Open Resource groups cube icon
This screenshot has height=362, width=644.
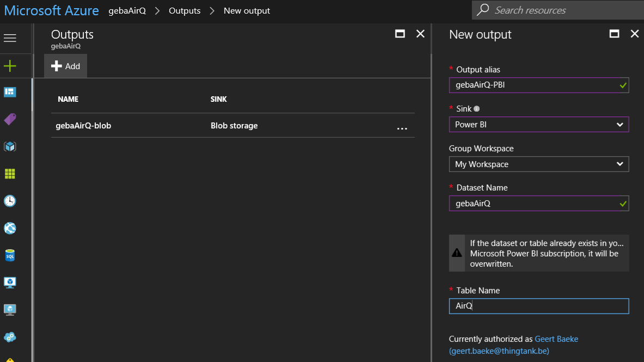tap(10, 146)
